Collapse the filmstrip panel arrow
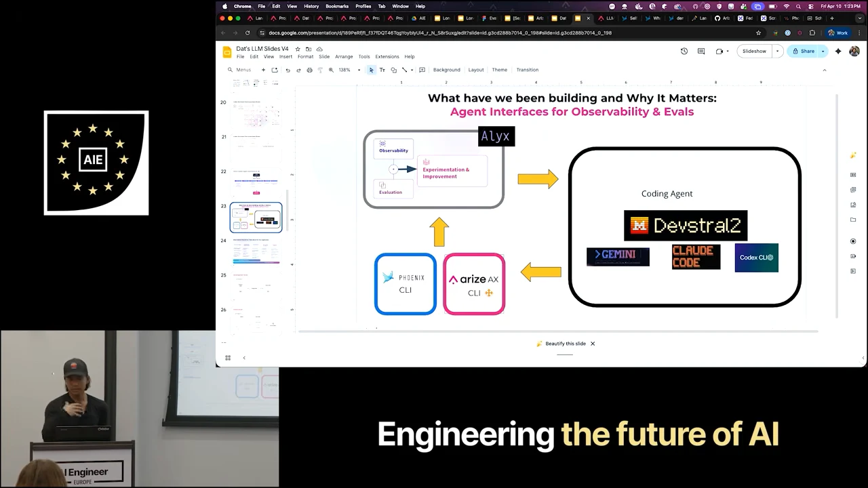 pyautogui.click(x=244, y=358)
